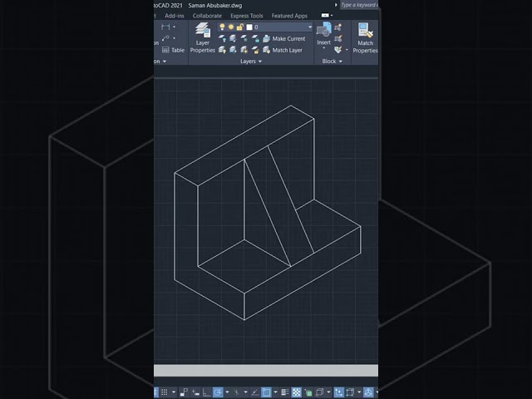Click the Match Layer button

pyautogui.click(x=283, y=50)
